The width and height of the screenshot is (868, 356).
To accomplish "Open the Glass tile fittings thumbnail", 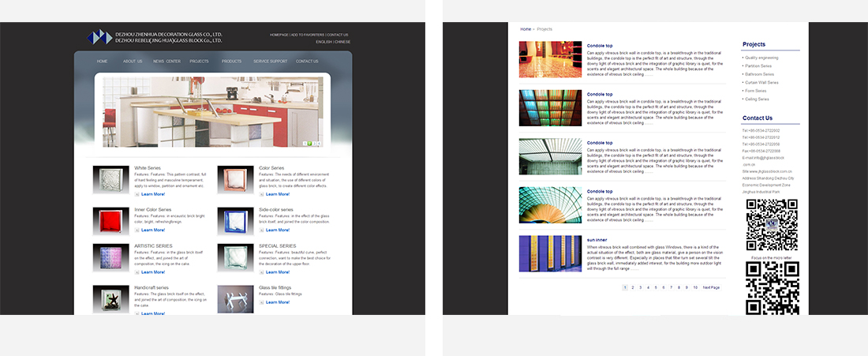I will (235, 299).
